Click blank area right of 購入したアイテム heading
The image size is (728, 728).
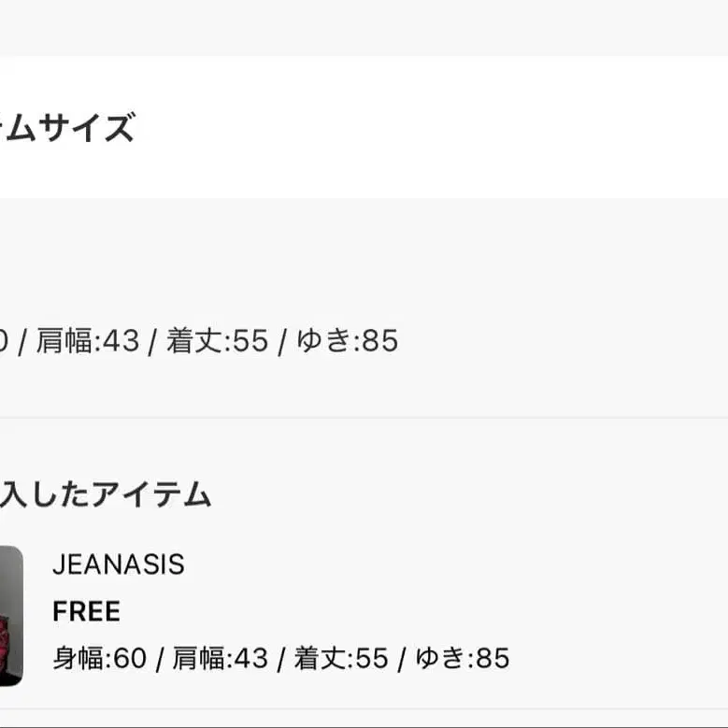pyautogui.click(x=467, y=494)
